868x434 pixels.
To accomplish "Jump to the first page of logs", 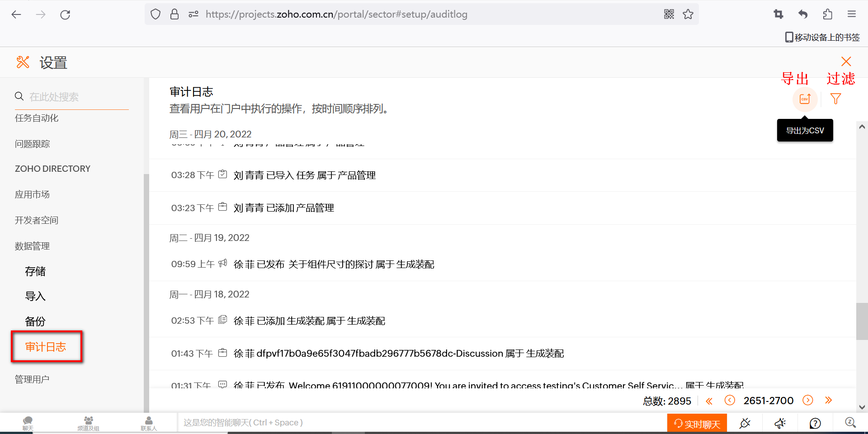I will [709, 401].
